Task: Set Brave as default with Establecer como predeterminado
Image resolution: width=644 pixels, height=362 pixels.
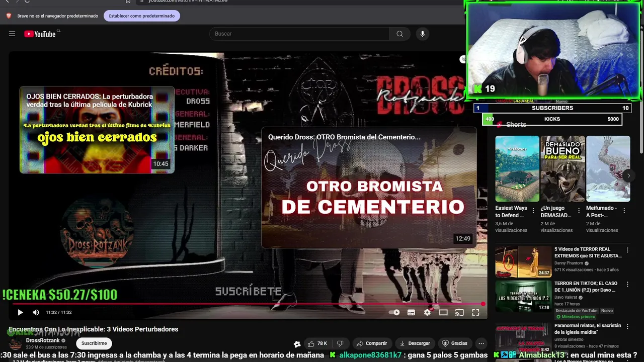Action: point(142,16)
